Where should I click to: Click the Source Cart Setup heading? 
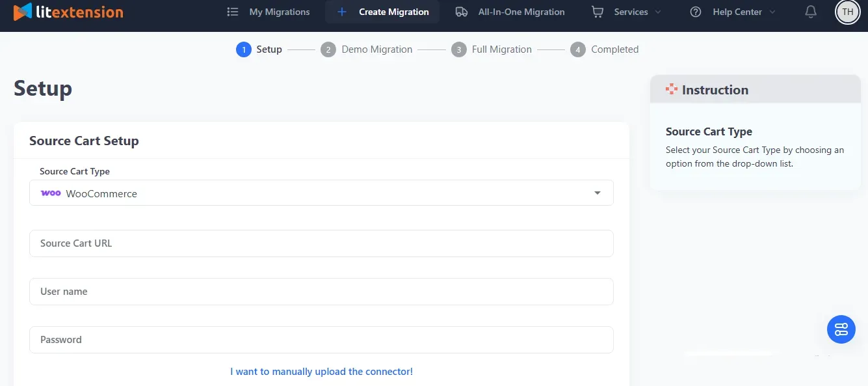pyautogui.click(x=84, y=141)
